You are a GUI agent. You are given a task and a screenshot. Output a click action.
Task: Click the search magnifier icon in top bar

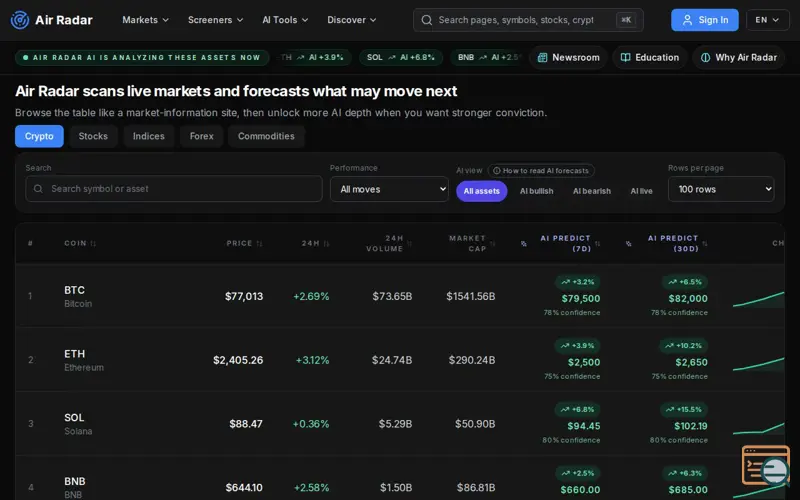coord(427,20)
